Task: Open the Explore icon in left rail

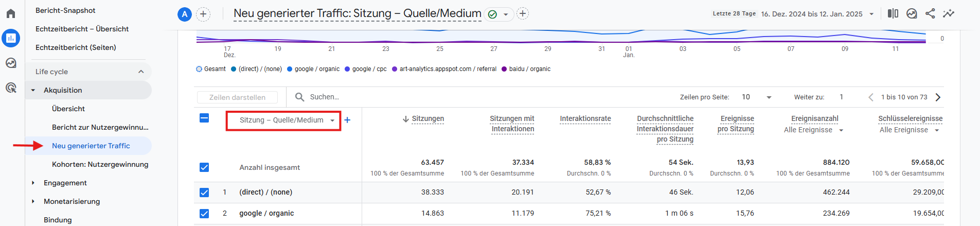Action: 11,63
